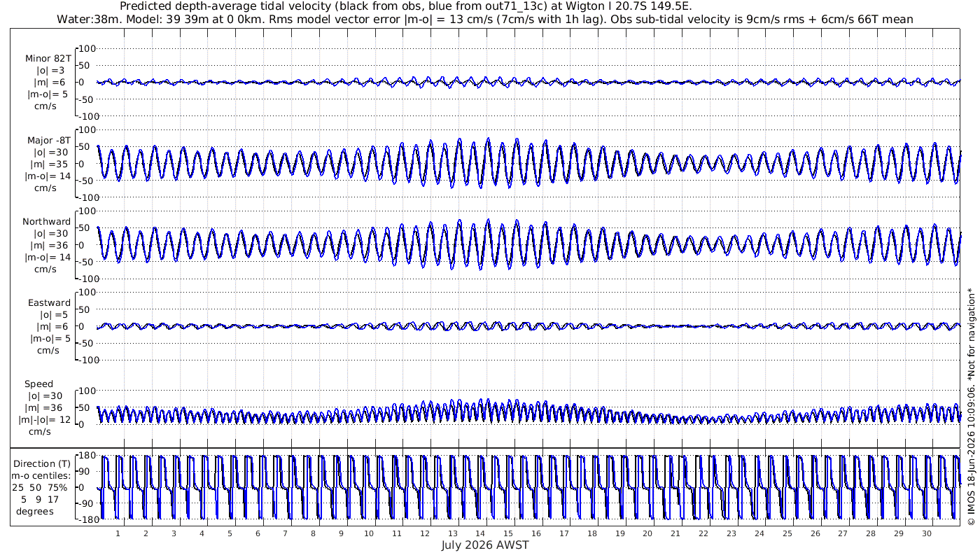Click the '50' y-tick of the Major panel
The height and width of the screenshot is (560, 980).
83,147
